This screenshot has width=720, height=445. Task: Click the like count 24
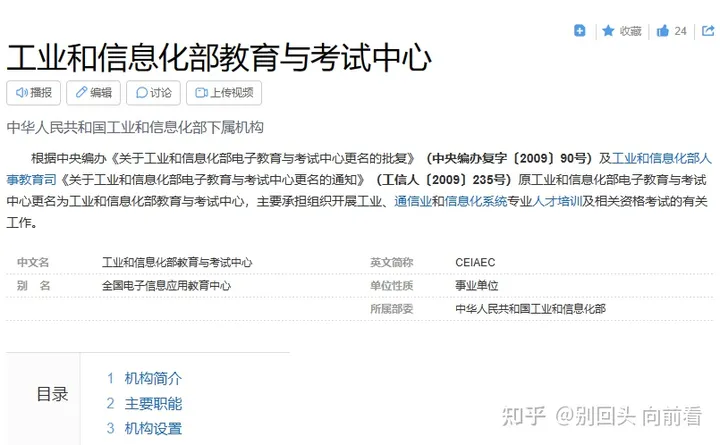click(x=680, y=31)
